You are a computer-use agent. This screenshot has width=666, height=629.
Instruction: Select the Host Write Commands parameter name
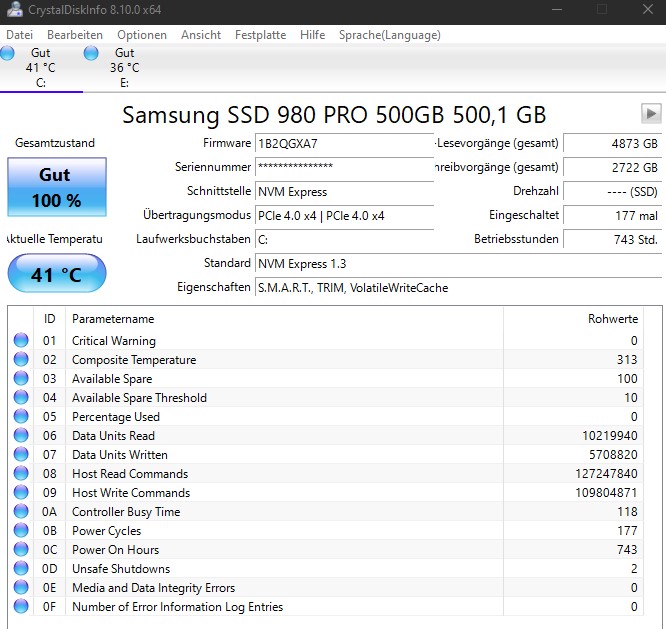tap(131, 493)
